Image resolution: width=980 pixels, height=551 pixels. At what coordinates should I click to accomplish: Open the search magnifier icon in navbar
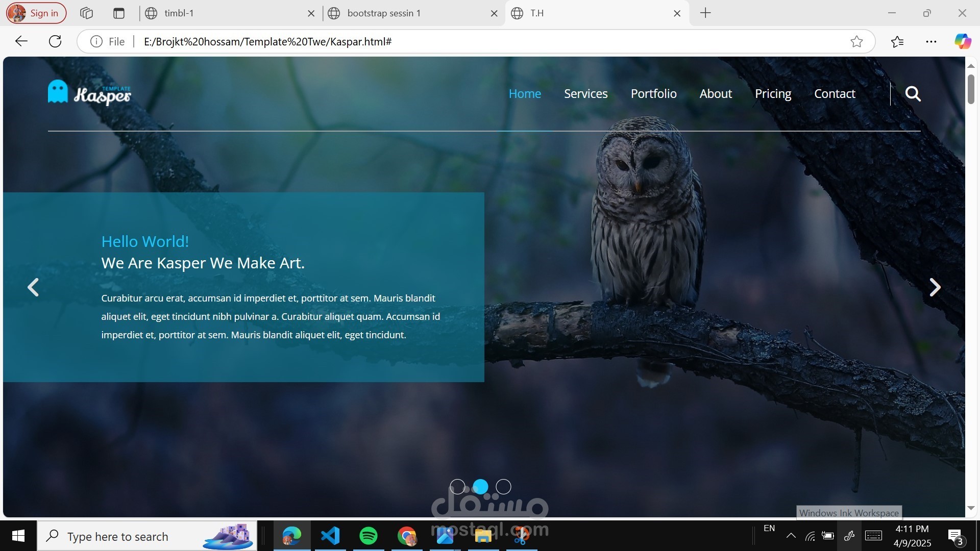tap(913, 94)
